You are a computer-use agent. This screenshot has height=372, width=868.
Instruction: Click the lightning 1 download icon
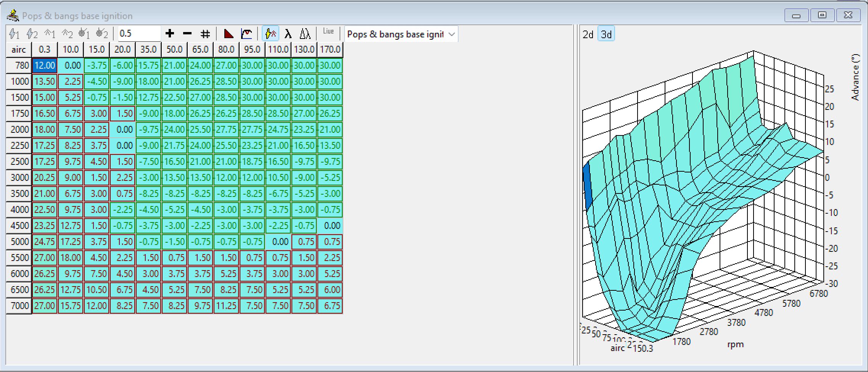click(14, 34)
